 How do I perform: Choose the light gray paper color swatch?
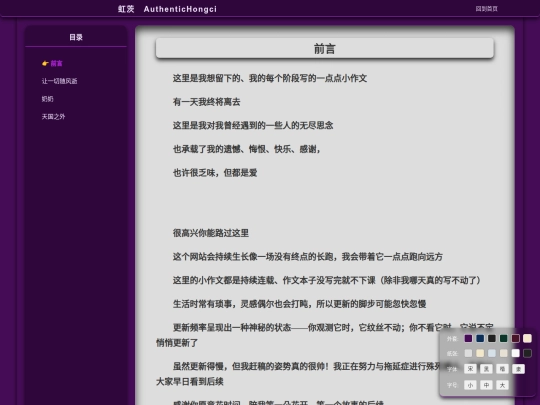click(468, 353)
